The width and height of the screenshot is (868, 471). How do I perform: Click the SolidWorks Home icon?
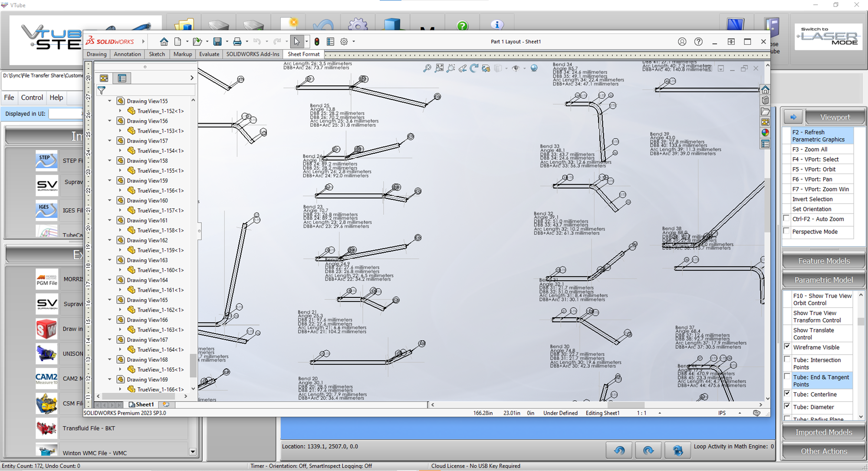[x=164, y=42]
